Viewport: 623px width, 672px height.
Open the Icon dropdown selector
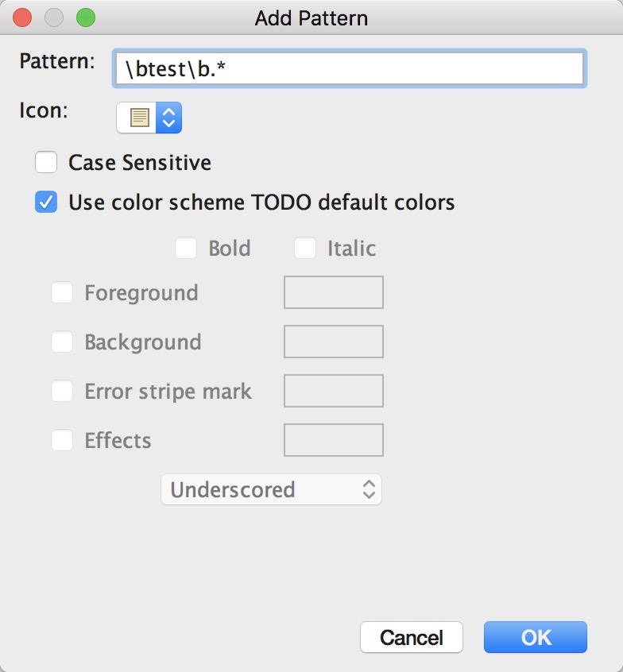pyautogui.click(x=168, y=118)
